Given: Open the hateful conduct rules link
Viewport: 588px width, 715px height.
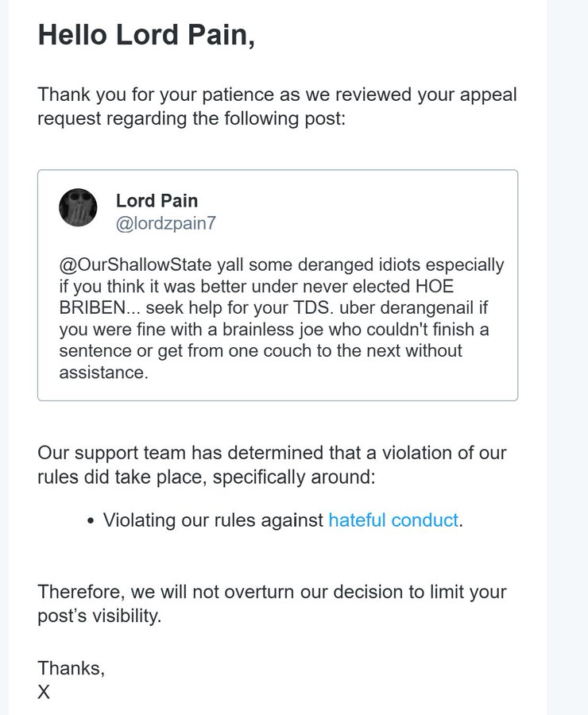Looking at the screenshot, I should coord(393,520).
